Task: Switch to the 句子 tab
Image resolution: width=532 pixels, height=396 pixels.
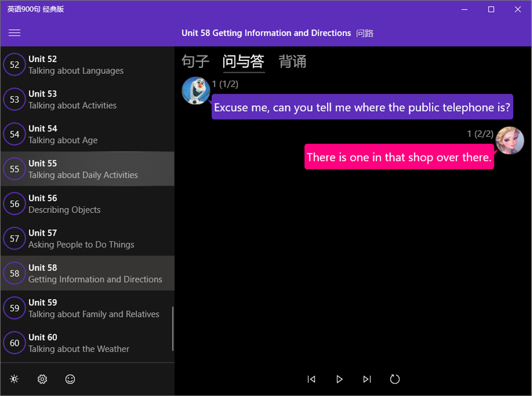Action: pos(195,61)
